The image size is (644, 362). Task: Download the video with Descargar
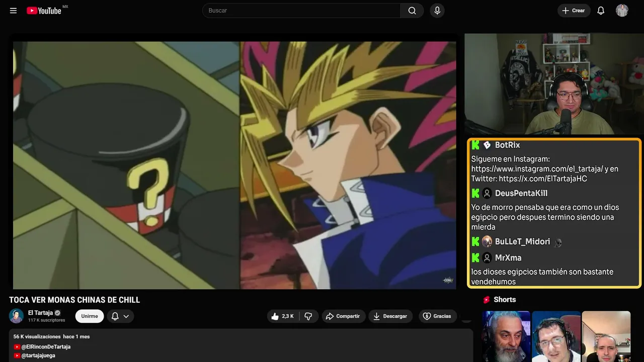pos(390,316)
